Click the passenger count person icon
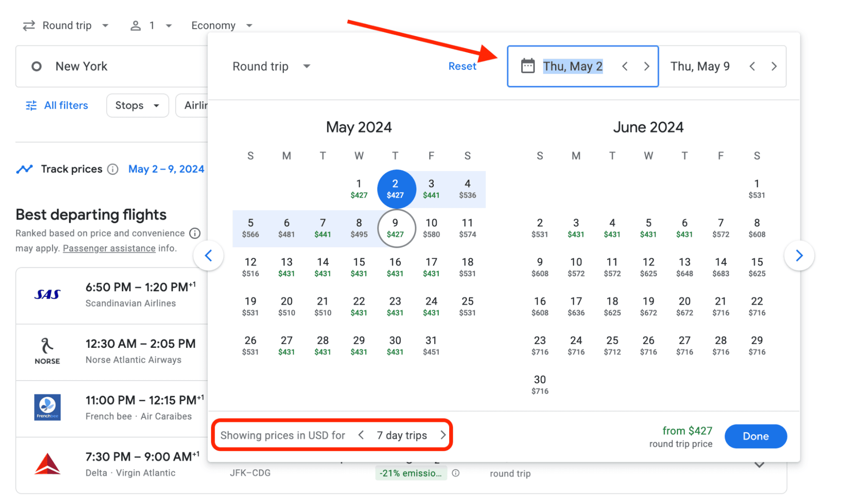Screen dimensions: 851x504 coord(135,26)
